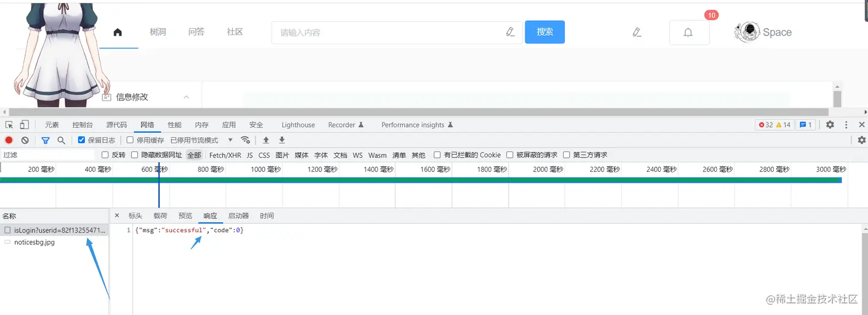Toggle 保留日志 preserve log checkbox
Image resolution: width=868 pixels, height=315 pixels.
point(82,140)
